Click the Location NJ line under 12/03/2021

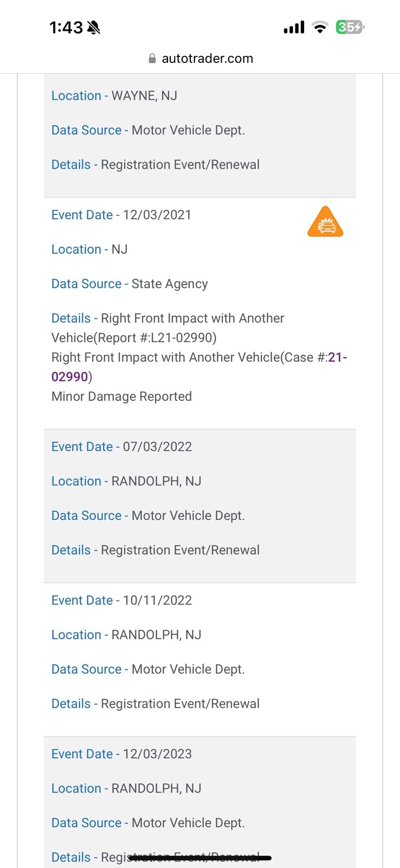[89, 250]
